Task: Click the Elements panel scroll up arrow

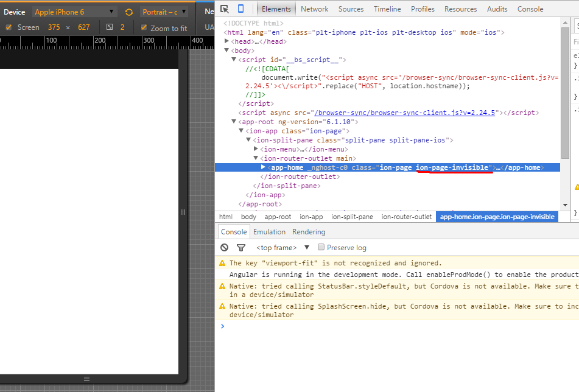Action: 565,23
